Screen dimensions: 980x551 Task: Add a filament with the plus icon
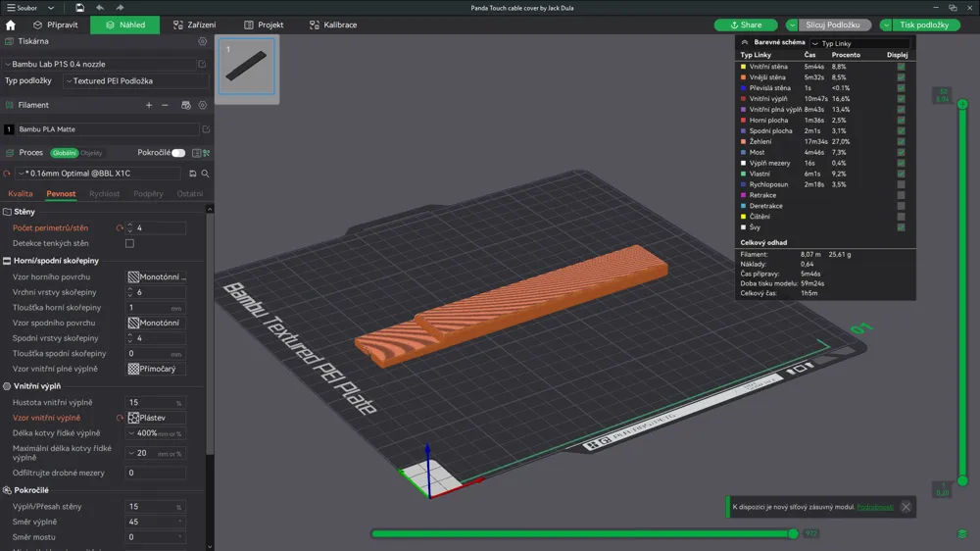coord(149,105)
